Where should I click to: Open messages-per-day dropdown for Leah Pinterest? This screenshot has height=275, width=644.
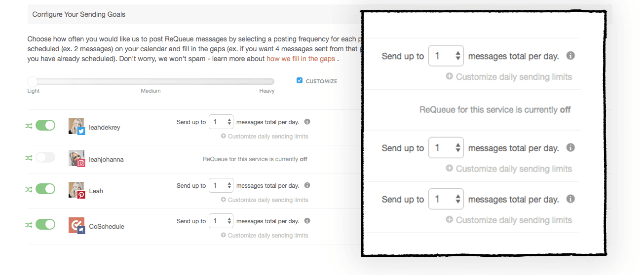(x=221, y=186)
